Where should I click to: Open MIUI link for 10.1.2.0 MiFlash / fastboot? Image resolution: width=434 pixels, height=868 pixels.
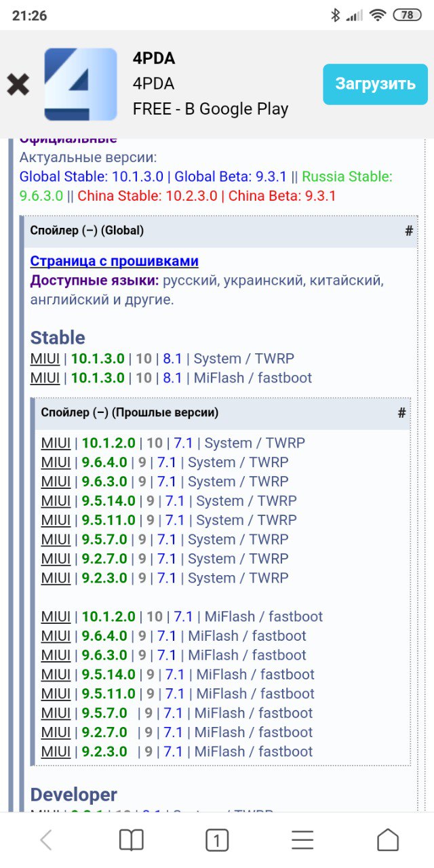[56, 616]
